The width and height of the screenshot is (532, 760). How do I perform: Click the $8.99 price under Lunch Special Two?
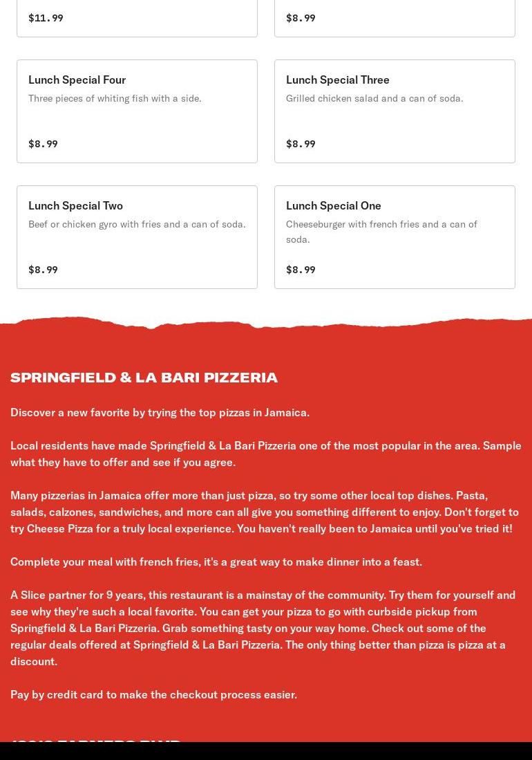click(x=43, y=270)
